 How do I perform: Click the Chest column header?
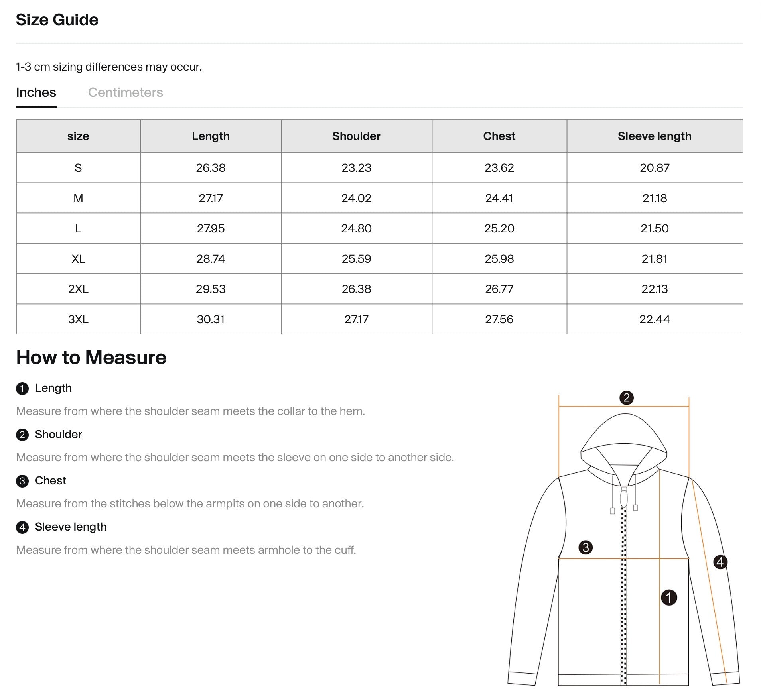[x=499, y=136]
